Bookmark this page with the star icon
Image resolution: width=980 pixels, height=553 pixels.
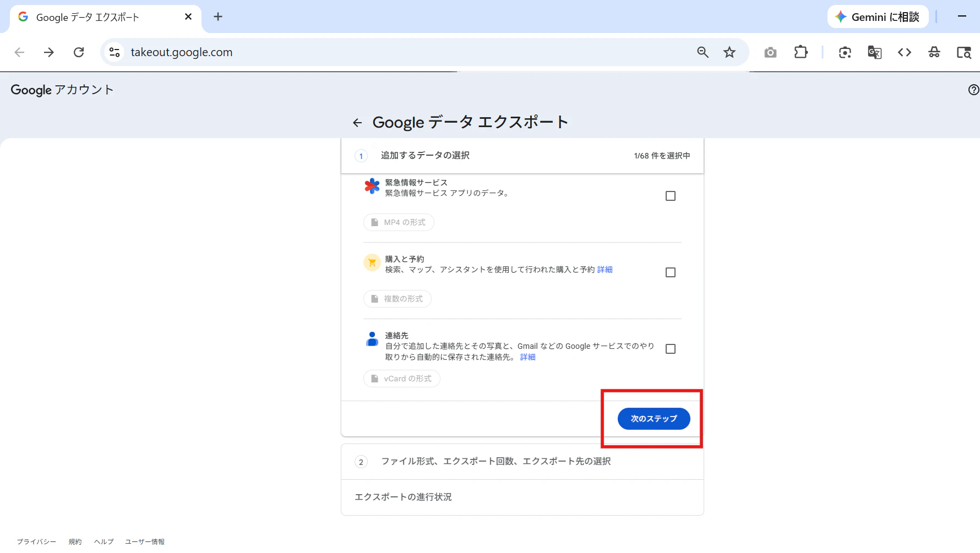729,52
